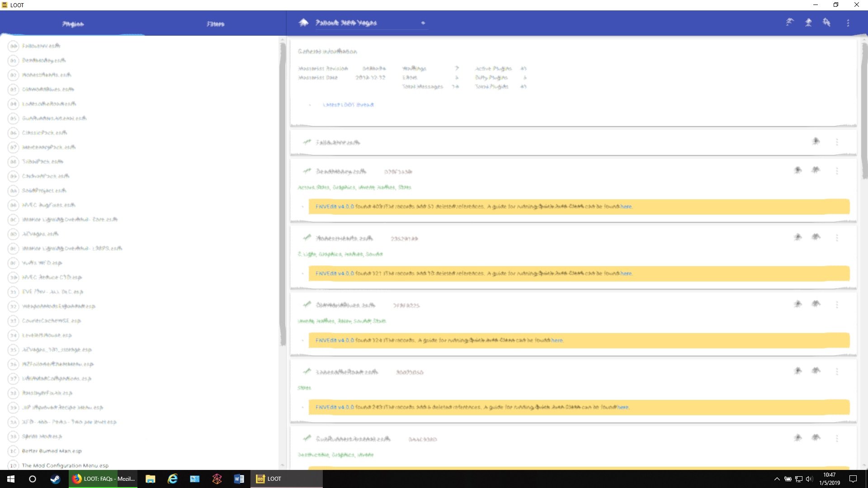
Task: Open the three-dot menu on FalloutNV.esm card
Action: point(837,142)
